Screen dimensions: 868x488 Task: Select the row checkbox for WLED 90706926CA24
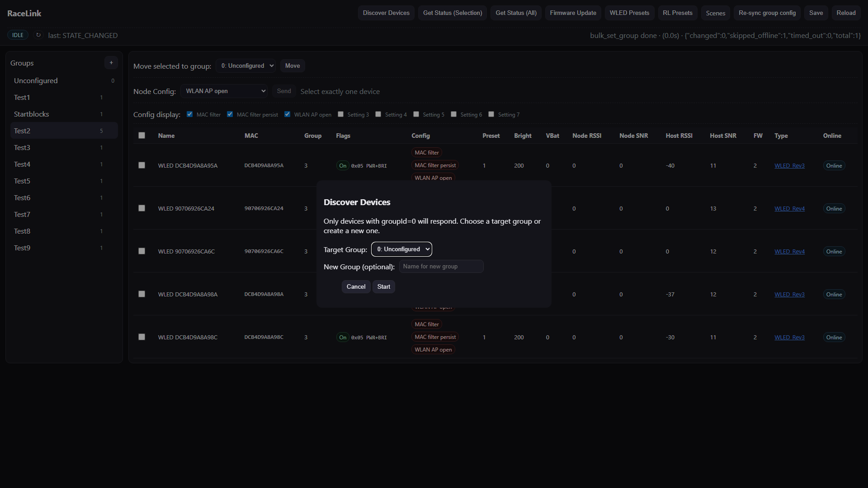[142, 208]
